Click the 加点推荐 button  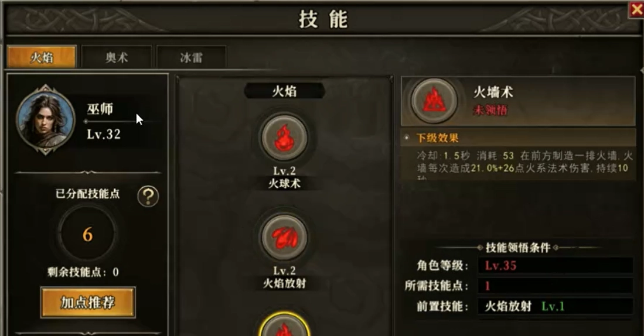pos(88,303)
